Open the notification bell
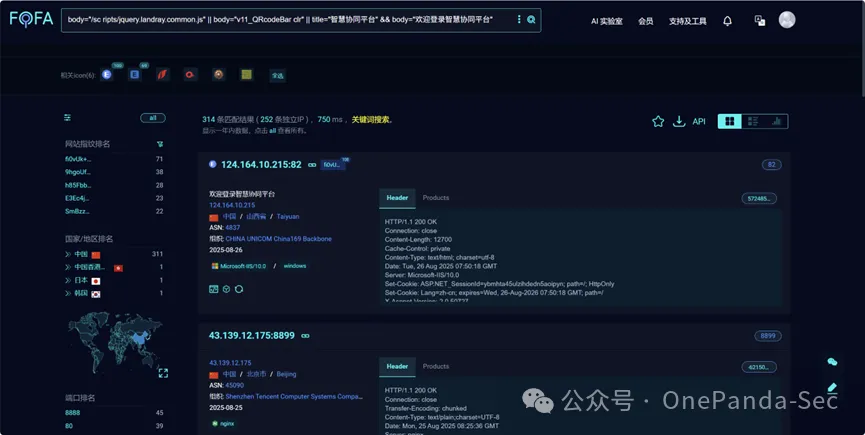The height and width of the screenshot is (435, 865). 727,20
